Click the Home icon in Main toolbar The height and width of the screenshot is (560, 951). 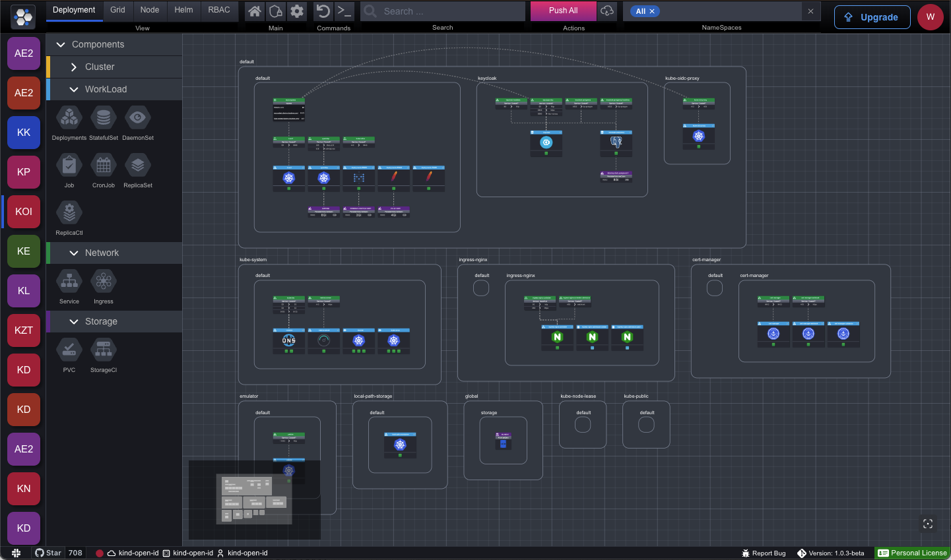point(255,11)
